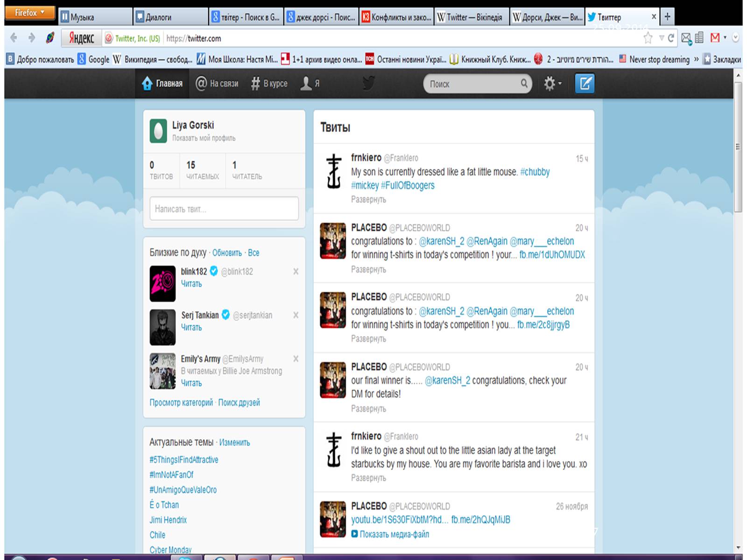Switch to the Диалоги browser tab
This screenshot has height=560, width=747.
[170, 17]
